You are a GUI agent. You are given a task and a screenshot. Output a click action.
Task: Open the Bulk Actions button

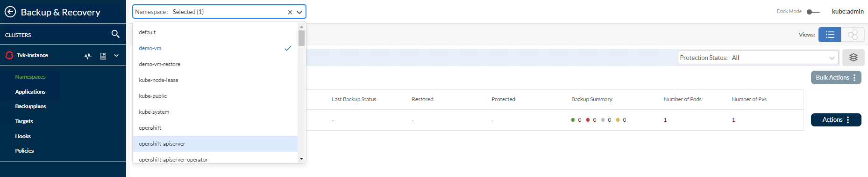(x=836, y=78)
